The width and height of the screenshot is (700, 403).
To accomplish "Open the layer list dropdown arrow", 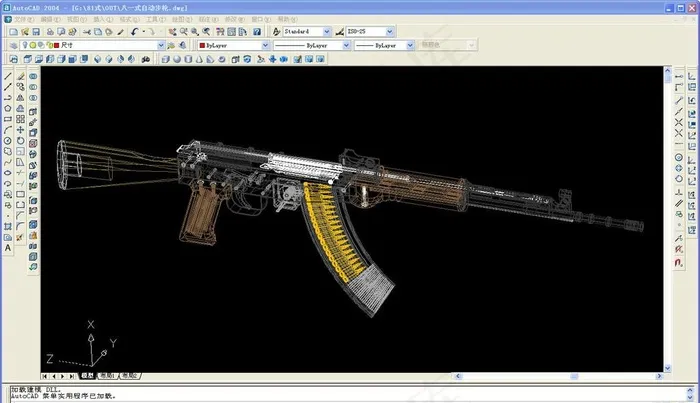I will [x=161, y=45].
